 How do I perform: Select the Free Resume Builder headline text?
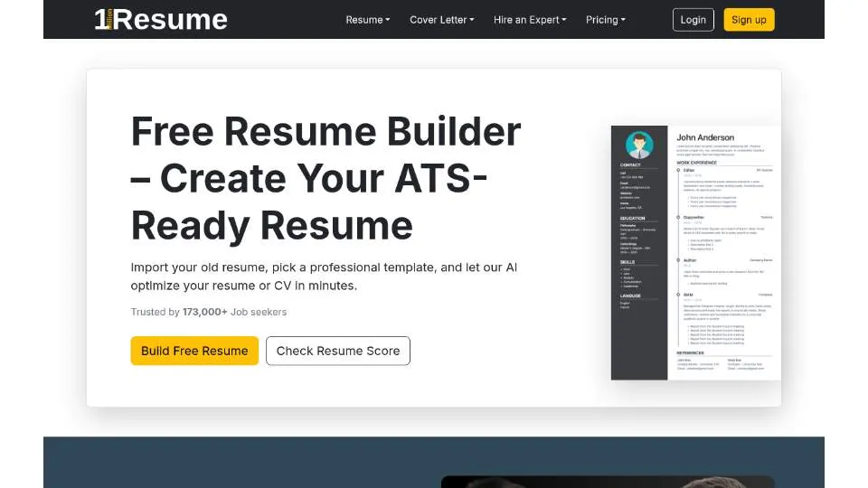[x=325, y=178]
